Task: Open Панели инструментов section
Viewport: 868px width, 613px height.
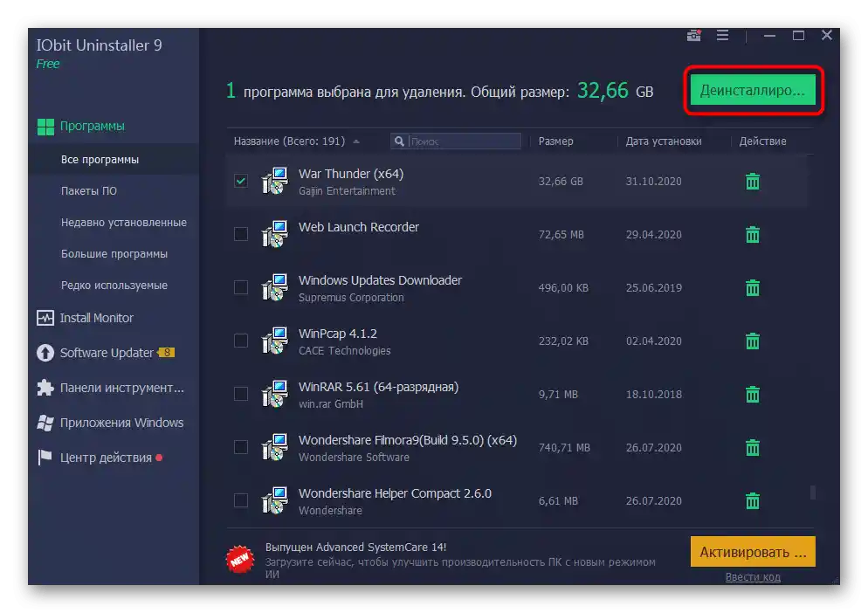Action: [121, 388]
